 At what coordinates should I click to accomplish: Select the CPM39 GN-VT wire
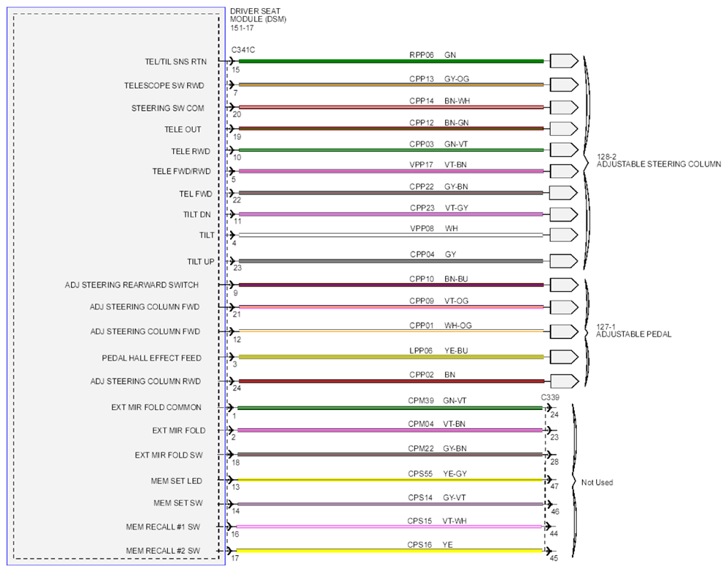389,408
